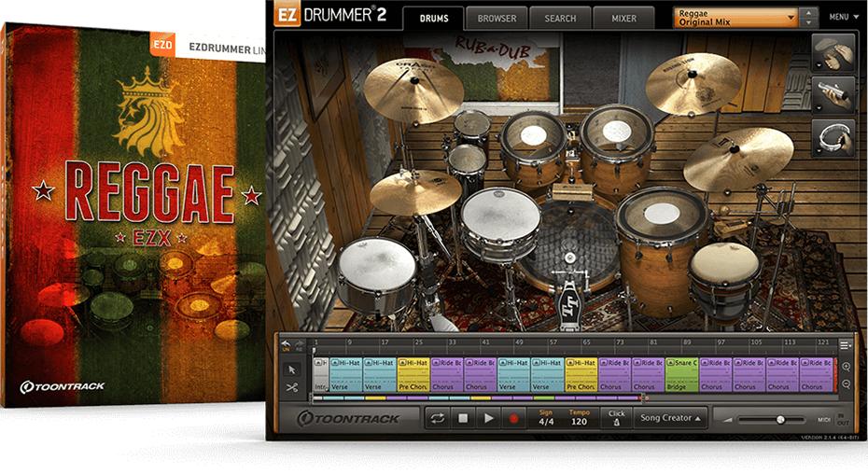Zoom in on the song track

tap(846, 367)
